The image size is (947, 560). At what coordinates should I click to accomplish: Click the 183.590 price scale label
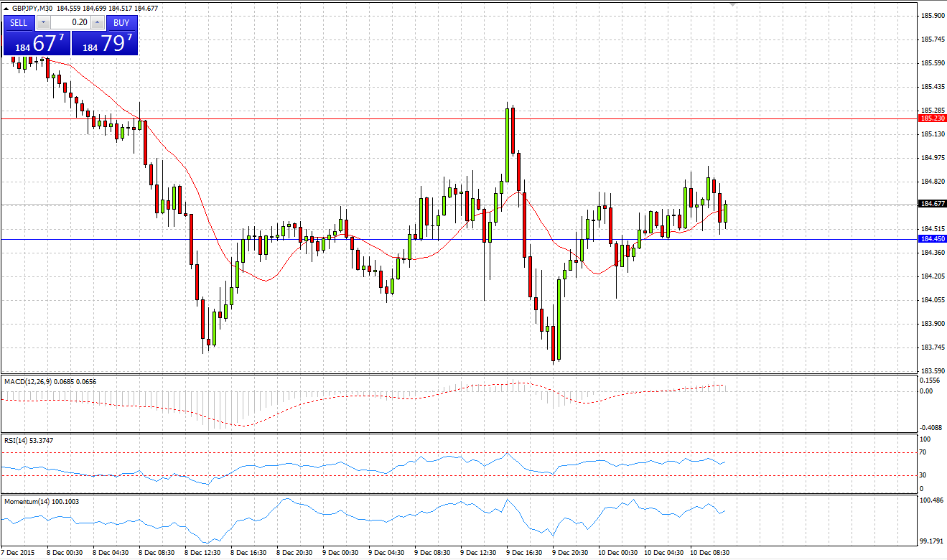pyautogui.click(x=932, y=371)
